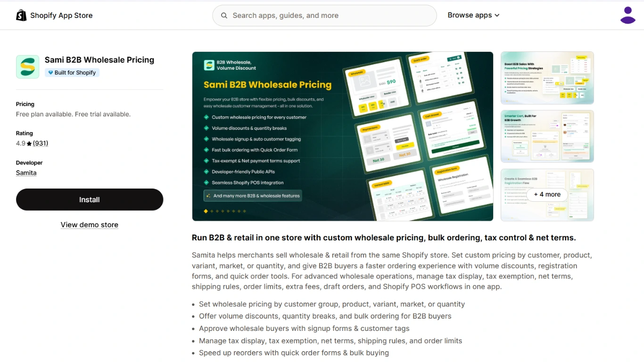Click the Developer section label
The image size is (644, 362).
29,163
